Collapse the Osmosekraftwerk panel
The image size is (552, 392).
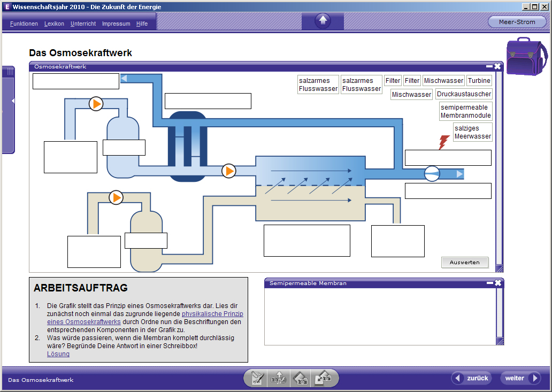click(x=489, y=66)
